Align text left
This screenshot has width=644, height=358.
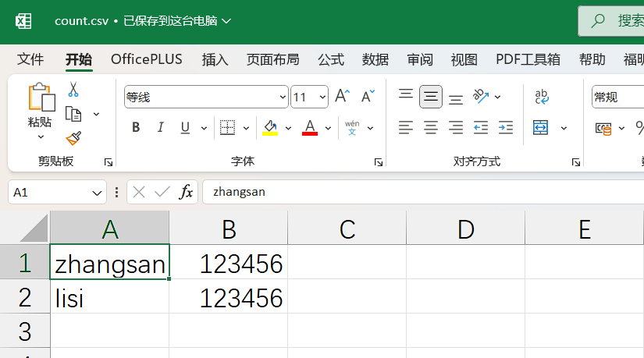[406, 128]
